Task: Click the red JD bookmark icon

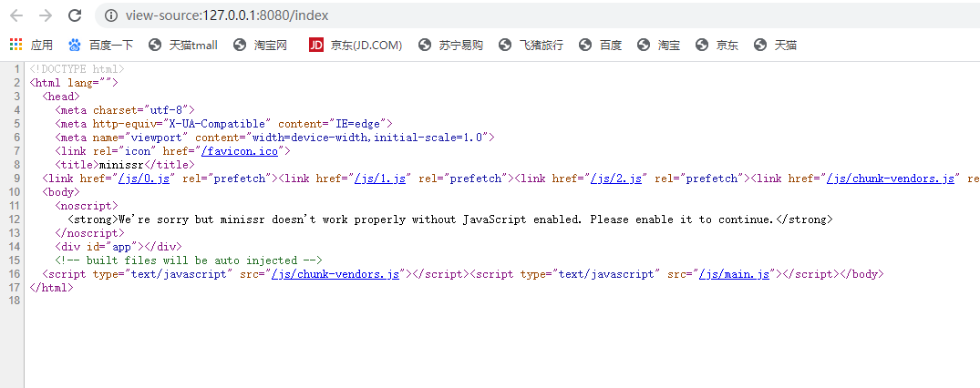Action: coord(316,45)
